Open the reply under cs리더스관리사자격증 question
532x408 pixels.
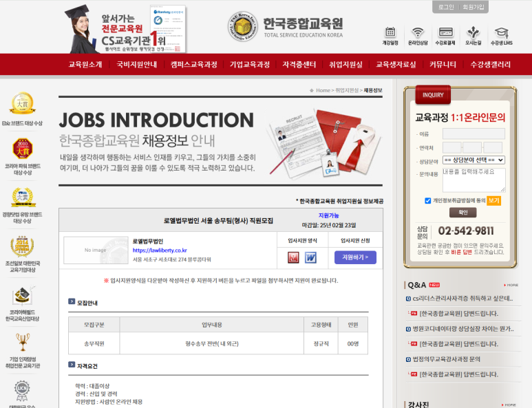coord(459,314)
